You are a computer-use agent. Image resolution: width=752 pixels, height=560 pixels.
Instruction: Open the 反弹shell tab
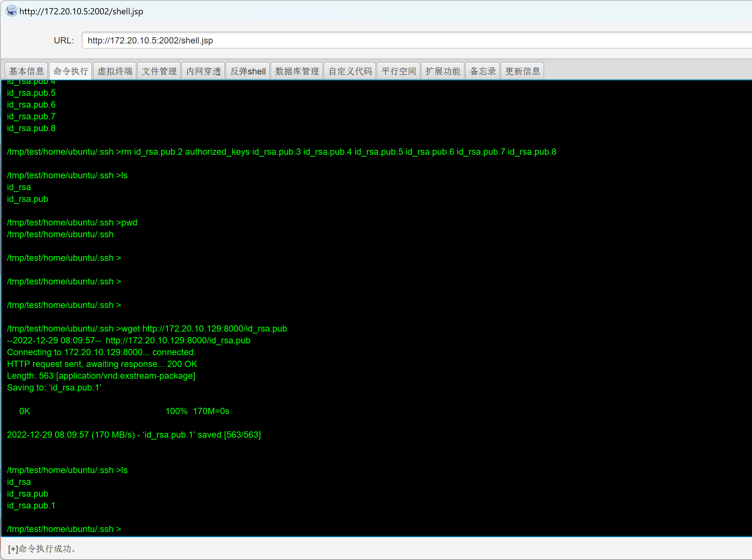pyautogui.click(x=248, y=71)
